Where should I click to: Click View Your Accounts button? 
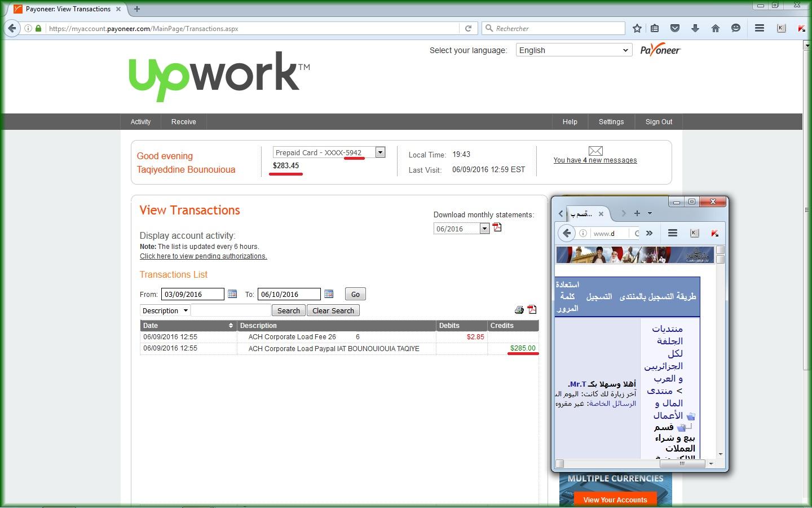(x=615, y=500)
